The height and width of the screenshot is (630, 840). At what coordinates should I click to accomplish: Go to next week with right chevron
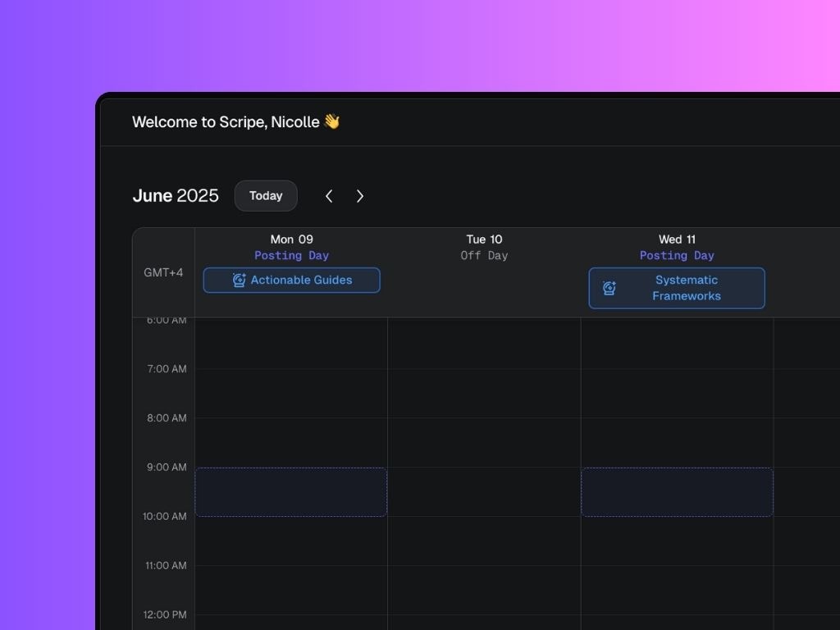[360, 196]
